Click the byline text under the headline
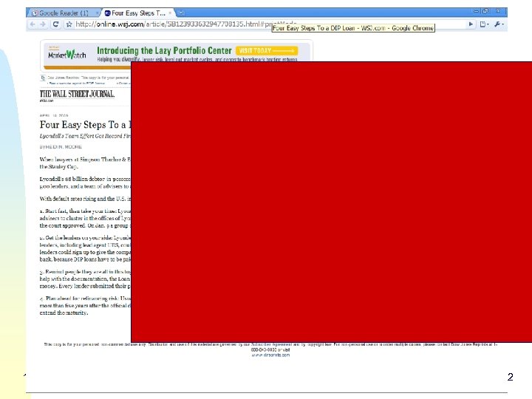 click(61, 147)
